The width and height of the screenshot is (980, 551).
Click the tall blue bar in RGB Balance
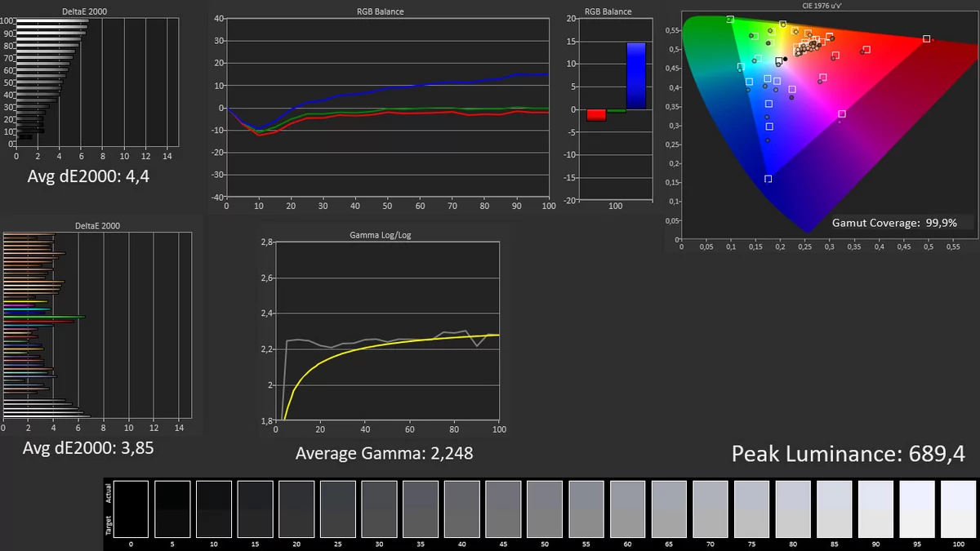coord(636,76)
